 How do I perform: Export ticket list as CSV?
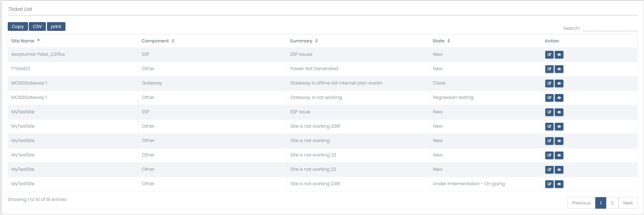tap(37, 27)
